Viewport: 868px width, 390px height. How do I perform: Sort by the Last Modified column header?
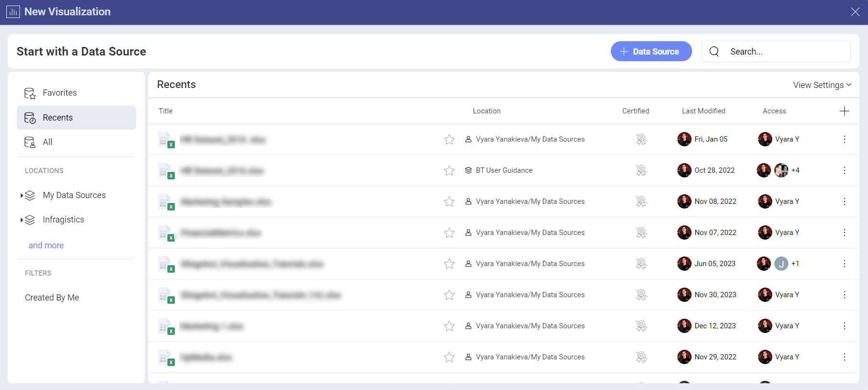704,111
